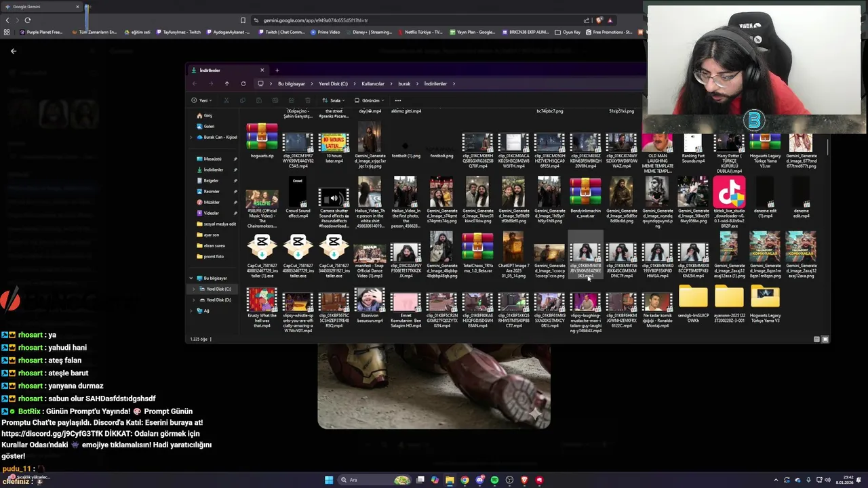Expand the Yerel Disk (C:) tree node
This screenshot has width=868, height=488.
195,289
